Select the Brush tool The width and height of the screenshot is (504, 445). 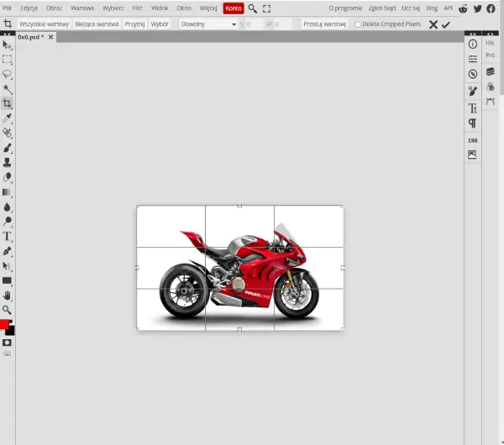tap(7, 148)
